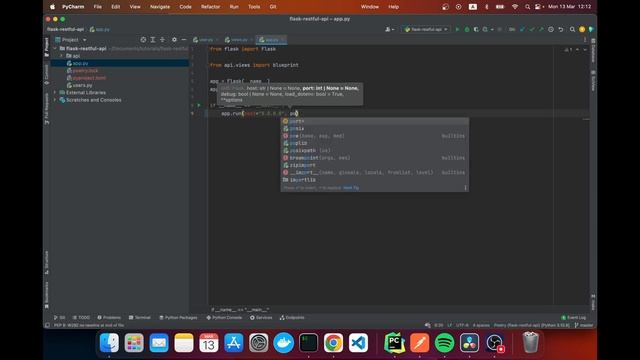Toggle the Project tool window stripe button
640x360 pixels.
(47, 47)
